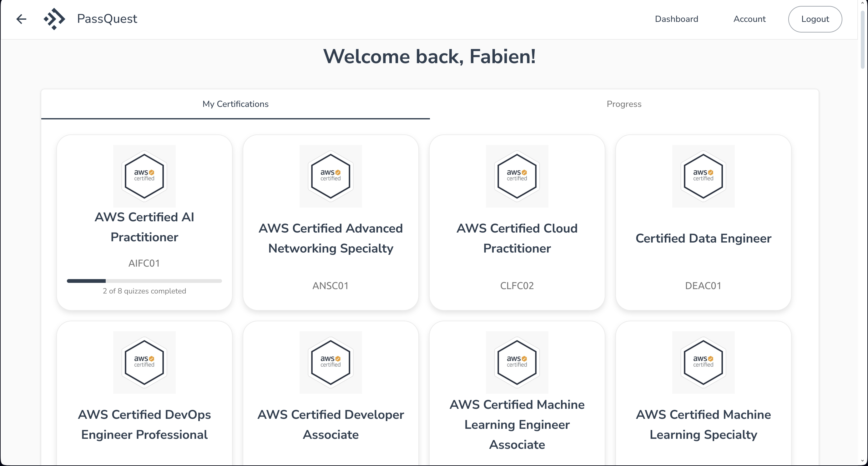Click the AWS badge on Advanced Networking card

[331, 176]
